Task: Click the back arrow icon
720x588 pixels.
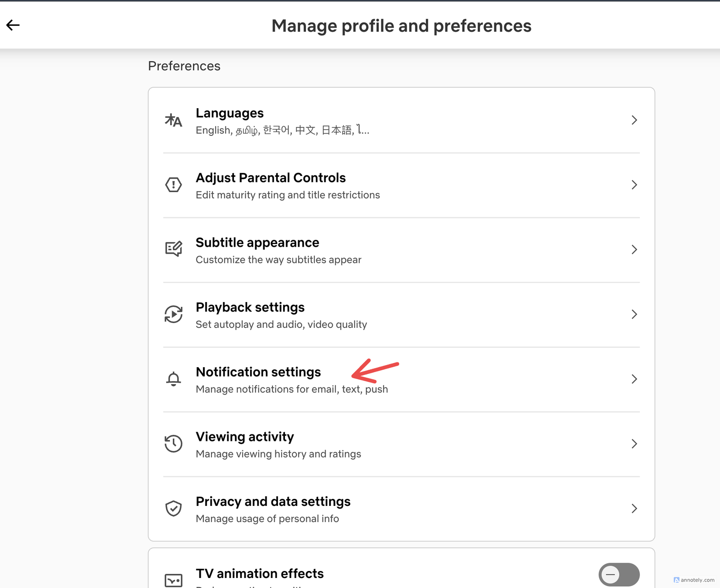Action: [13, 25]
